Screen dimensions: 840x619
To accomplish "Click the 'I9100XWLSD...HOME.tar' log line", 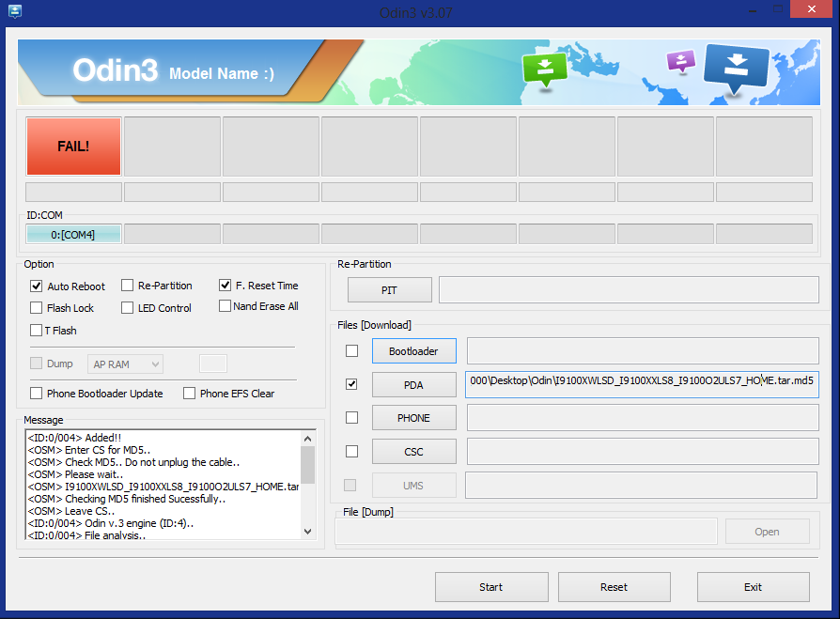I will [163, 487].
